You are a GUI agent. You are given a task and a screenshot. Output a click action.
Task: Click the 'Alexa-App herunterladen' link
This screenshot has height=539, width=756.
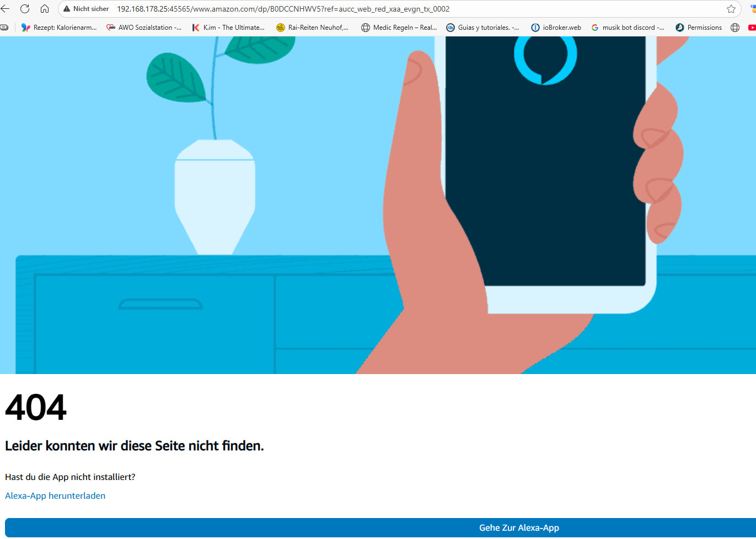pos(55,496)
